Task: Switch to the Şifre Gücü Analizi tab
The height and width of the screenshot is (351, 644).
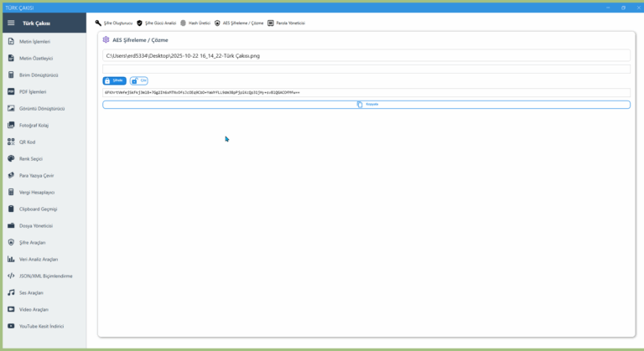Action: (x=156, y=23)
